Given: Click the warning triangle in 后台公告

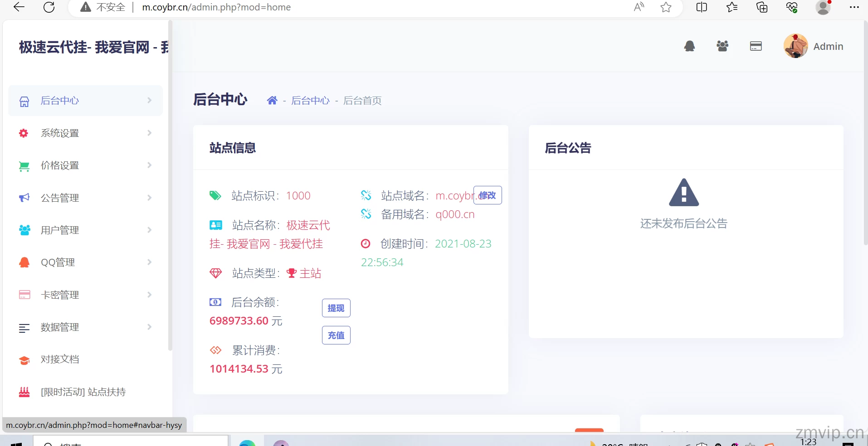Looking at the screenshot, I should pyautogui.click(x=684, y=192).
